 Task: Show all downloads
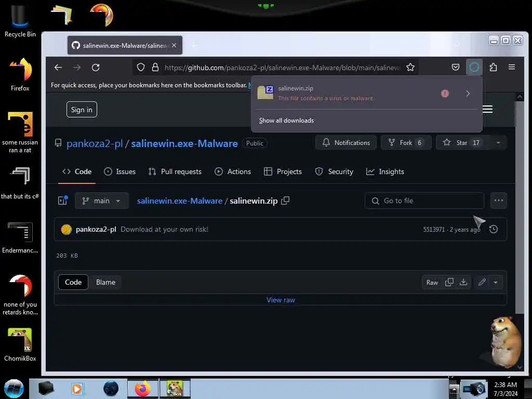pos(286,121)
